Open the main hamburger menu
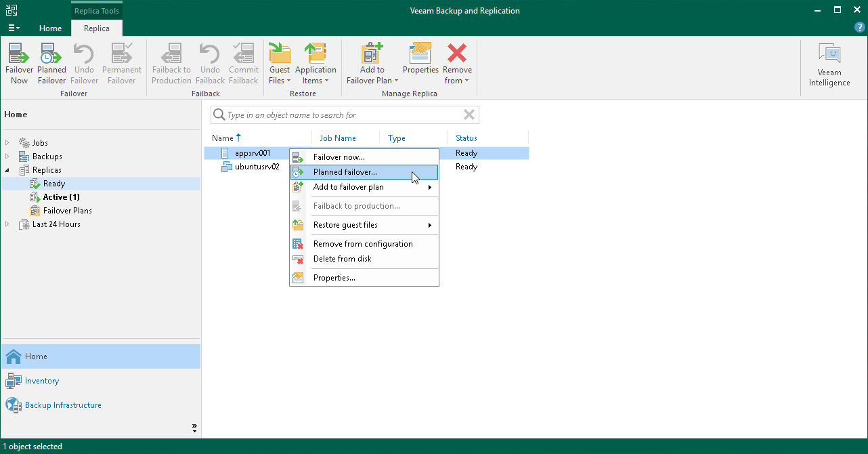The width and height of the screenshot is (868, 454). point(14,28)
